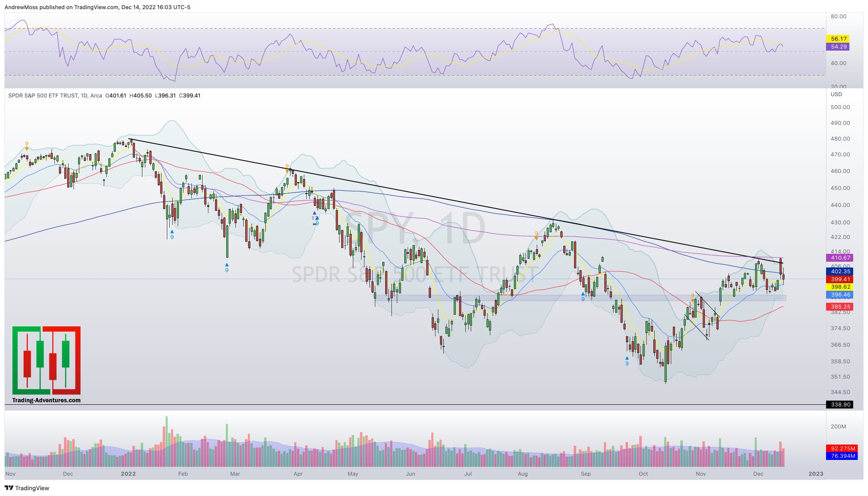Screen dimensions: 868x496
Task: Click the blue 76.394M volume average label
Action: [843, 456]
